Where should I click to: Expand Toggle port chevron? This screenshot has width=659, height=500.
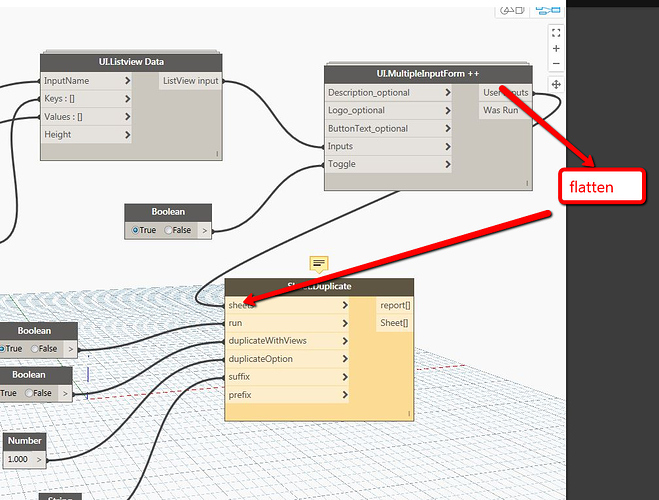click(448, 164)
